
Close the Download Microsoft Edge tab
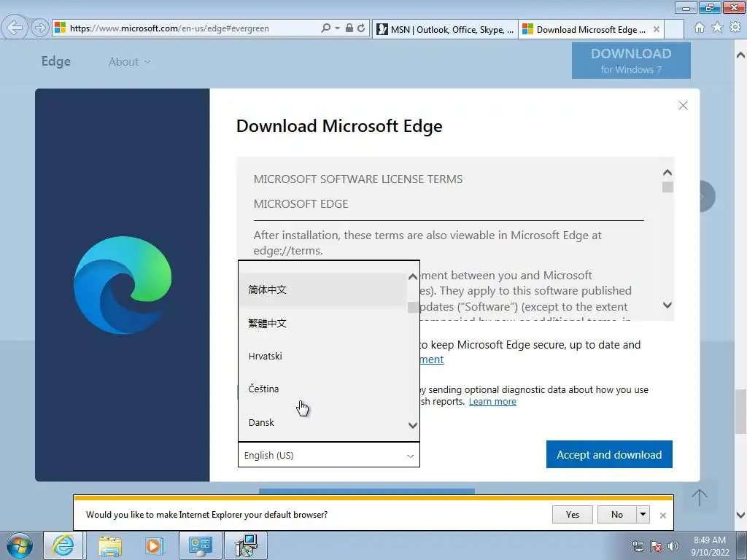[x=656, y=29]
